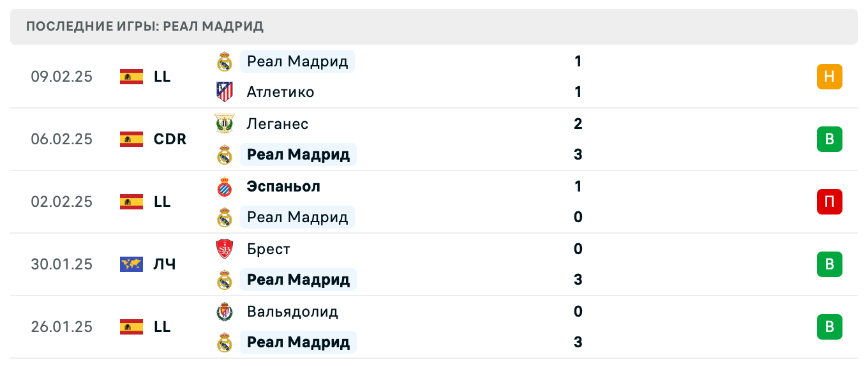Open the Брест team link
The image size is (868, 369).
point(269,249)
